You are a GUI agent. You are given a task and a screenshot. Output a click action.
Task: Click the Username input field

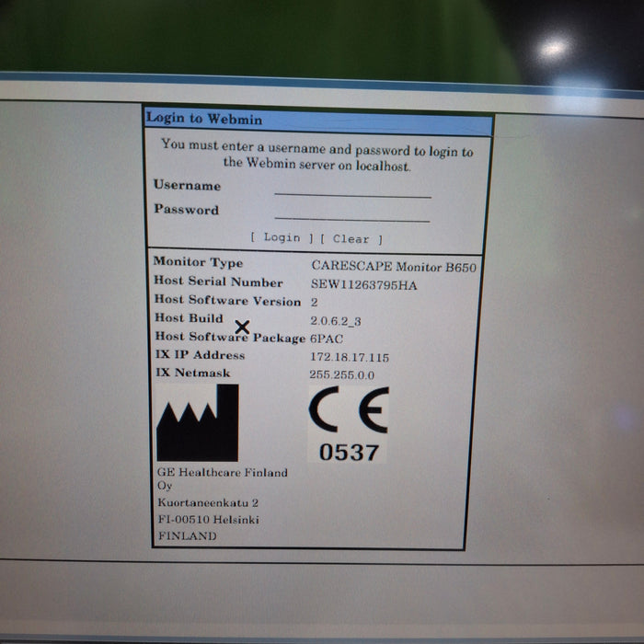(352, 189)
